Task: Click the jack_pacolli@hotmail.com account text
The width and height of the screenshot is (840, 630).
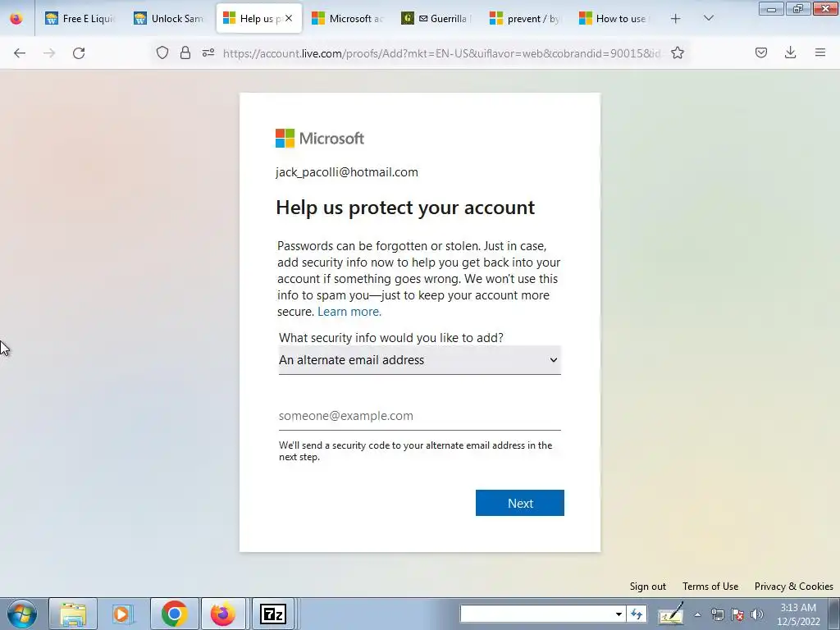Action: coord(347,172)
